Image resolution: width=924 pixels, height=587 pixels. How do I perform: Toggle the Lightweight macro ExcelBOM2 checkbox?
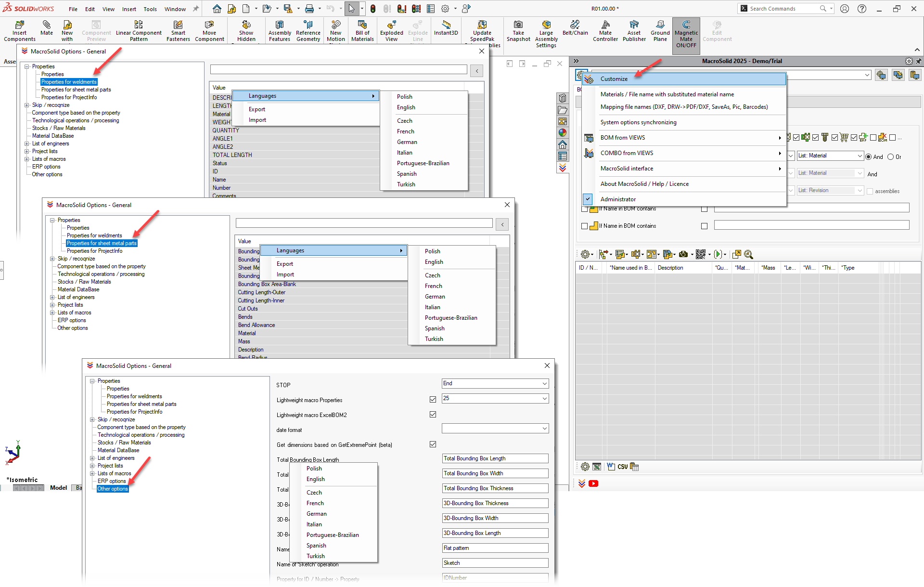pyautogui.click(x=433, y=414)
